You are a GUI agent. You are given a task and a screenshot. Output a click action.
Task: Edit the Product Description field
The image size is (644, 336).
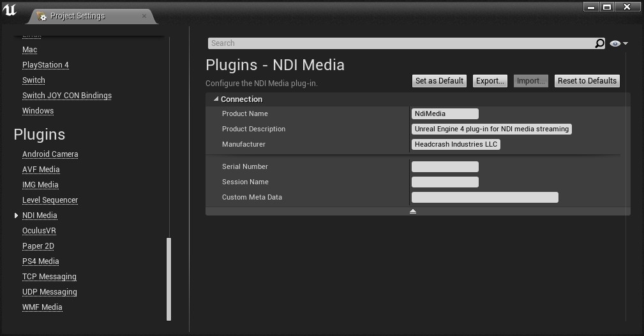click(491, 129)
